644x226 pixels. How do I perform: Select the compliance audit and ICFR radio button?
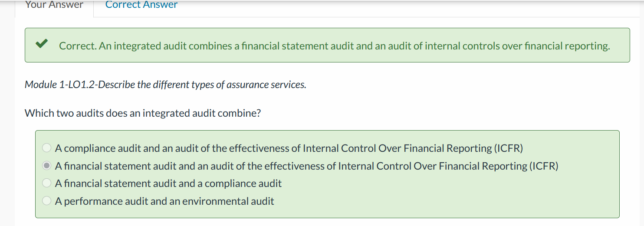[x=47, y=148]
